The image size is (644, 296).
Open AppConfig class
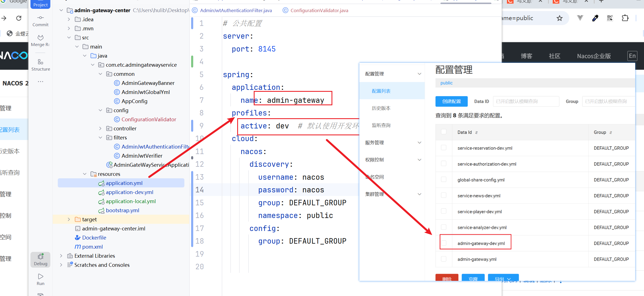tap(134, 101)
